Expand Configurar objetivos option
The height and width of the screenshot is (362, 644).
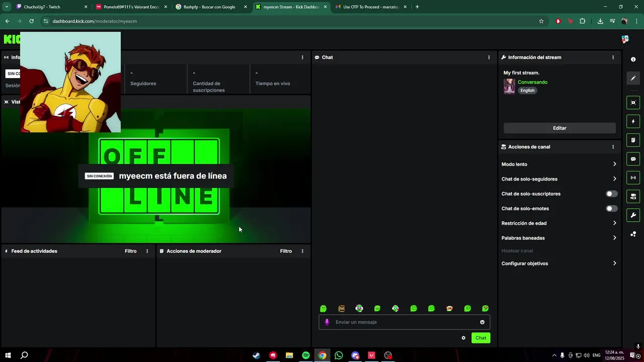point(559,263)
